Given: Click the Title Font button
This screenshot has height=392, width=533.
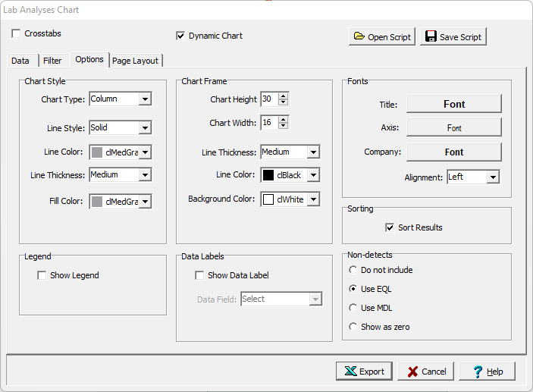Looking at the screenshot, I should (x=453, y=104).
